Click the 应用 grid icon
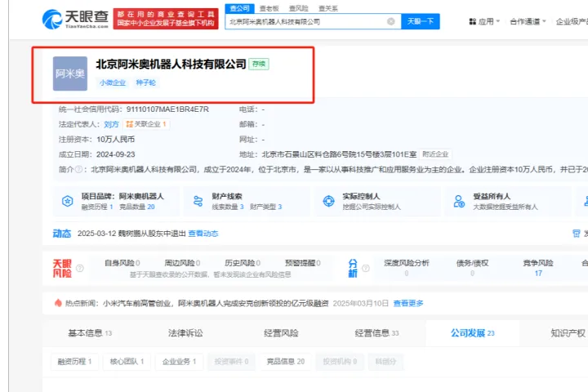Image resolution: width=588 pixels, height=392 pixels. [473, 22]
